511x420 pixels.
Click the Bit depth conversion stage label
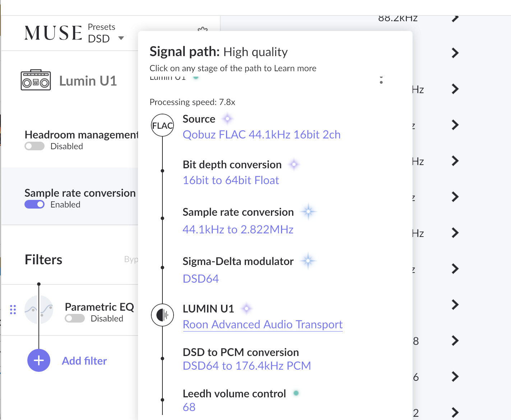232,165
